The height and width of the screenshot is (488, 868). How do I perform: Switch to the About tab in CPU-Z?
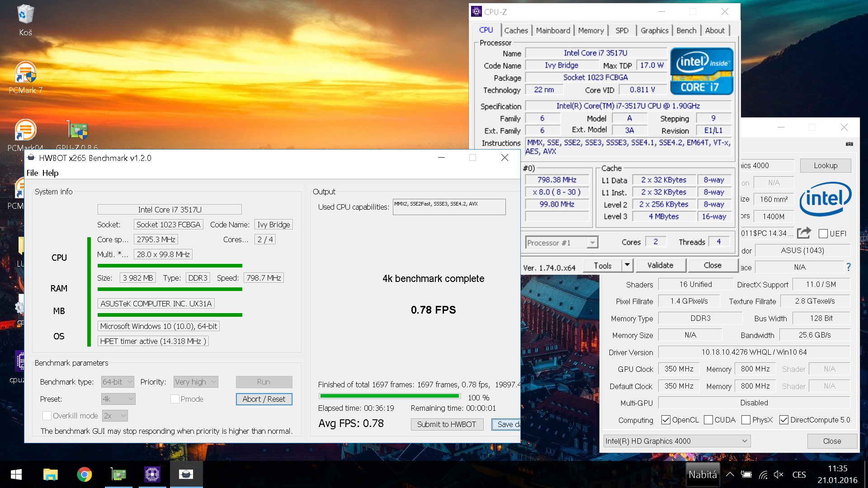pos(715,30)
